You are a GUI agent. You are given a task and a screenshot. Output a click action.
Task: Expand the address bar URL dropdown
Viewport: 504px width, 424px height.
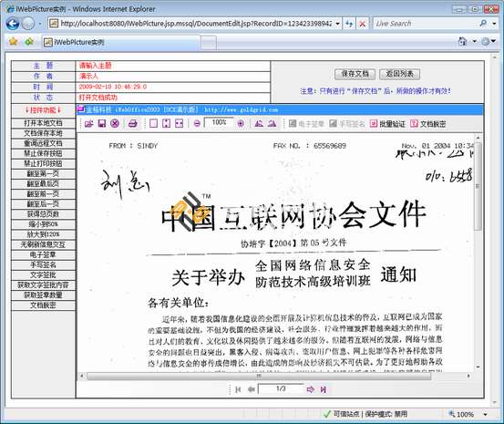(337, 24)
